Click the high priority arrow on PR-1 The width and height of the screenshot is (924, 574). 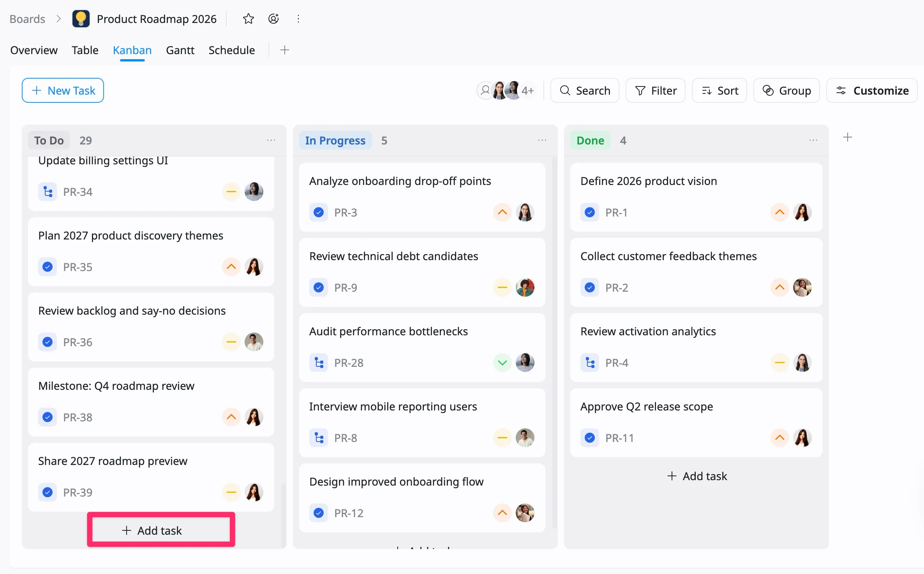[x=779, y=212]
